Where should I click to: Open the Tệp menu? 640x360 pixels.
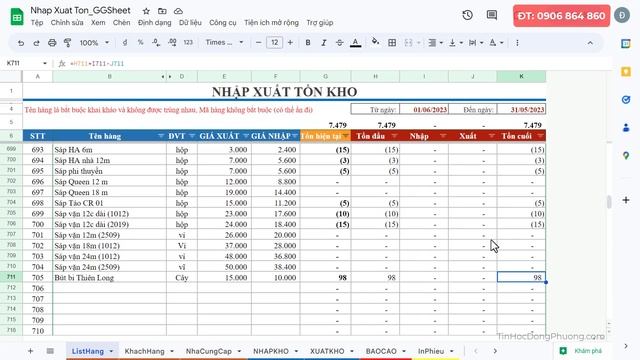37,23
